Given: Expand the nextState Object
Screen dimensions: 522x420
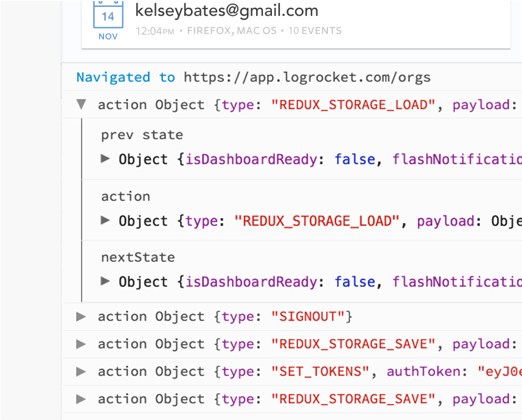Looking at the screenshot, I should (x=105, y=281).
